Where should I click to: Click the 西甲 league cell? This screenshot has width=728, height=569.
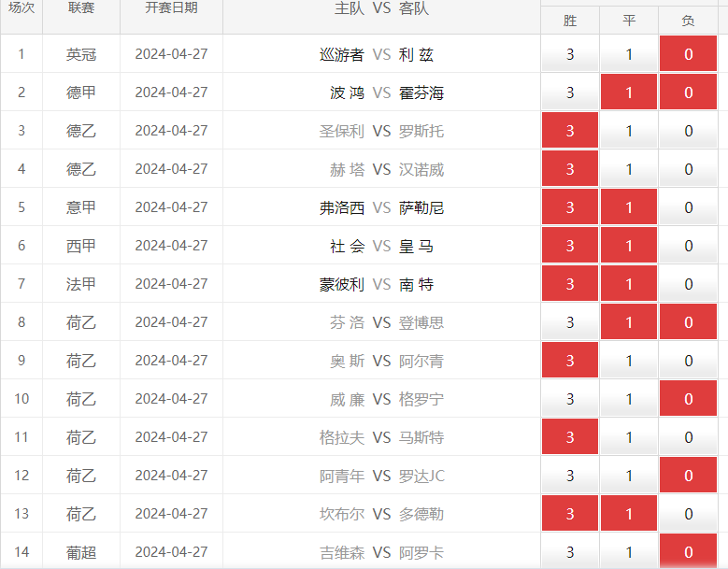(x=81, y=246)
